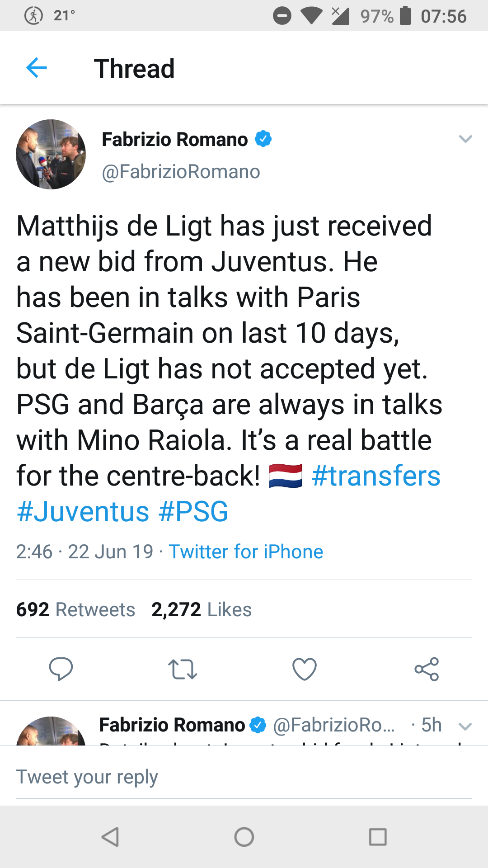
Task: Open the #Juventus hashtag
Action: (83, 512)
